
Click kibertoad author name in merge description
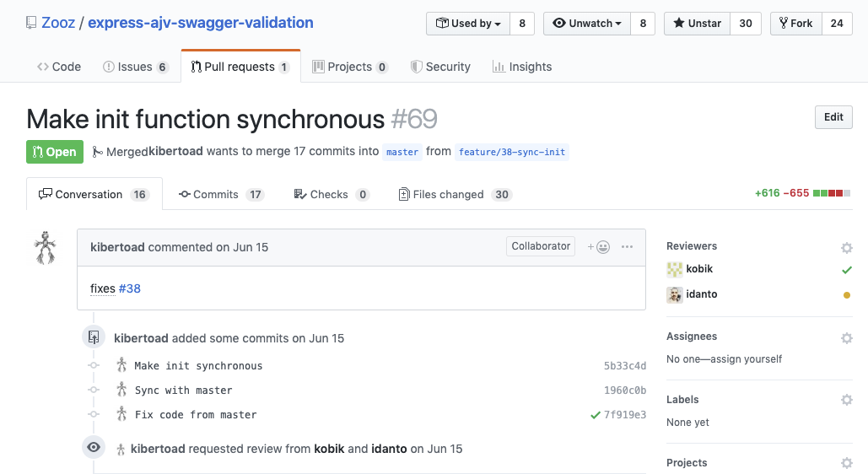(175, 151)
